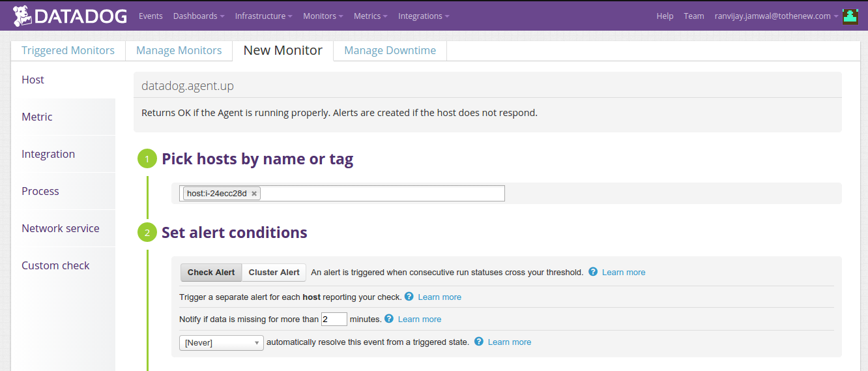Select Metric monitor type in sidebar
868x371 pixels.
point(63,117)
